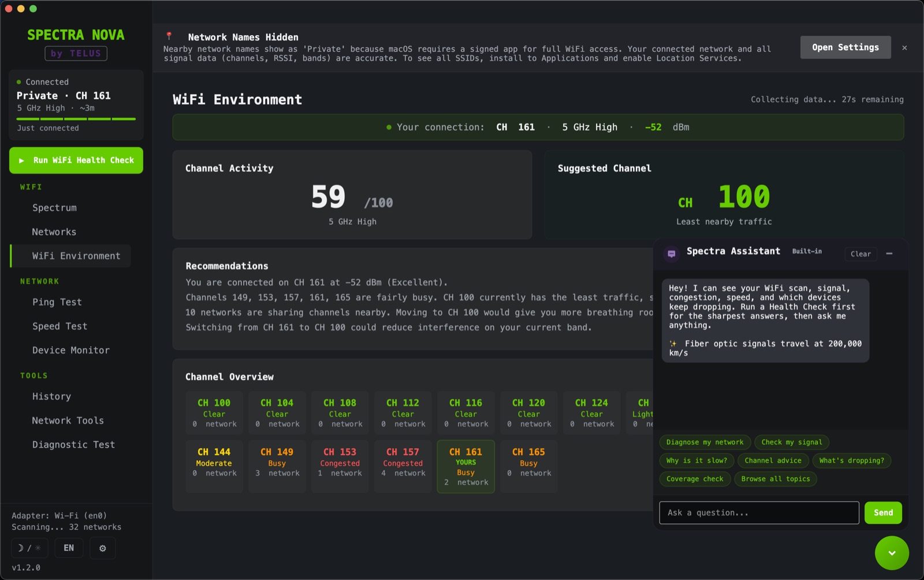Select the CH 144 Moderate card
The width and height of the screenshot is (924, 580).
point(214,467)
